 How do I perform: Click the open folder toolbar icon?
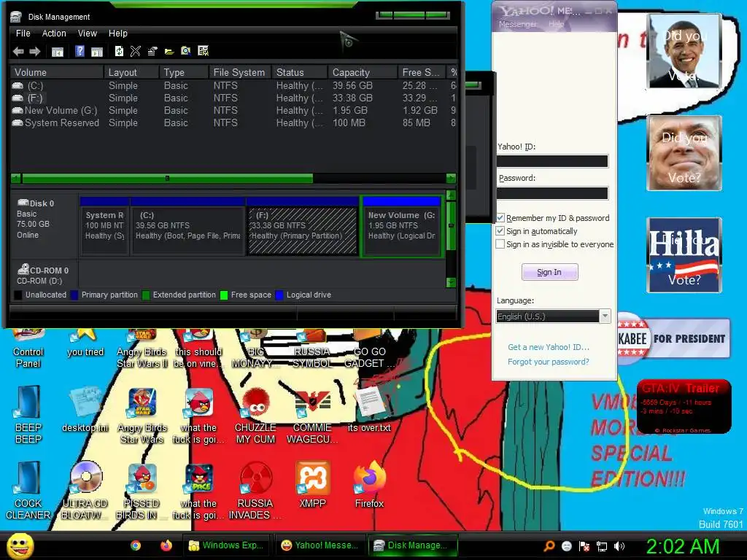[169, 52]
